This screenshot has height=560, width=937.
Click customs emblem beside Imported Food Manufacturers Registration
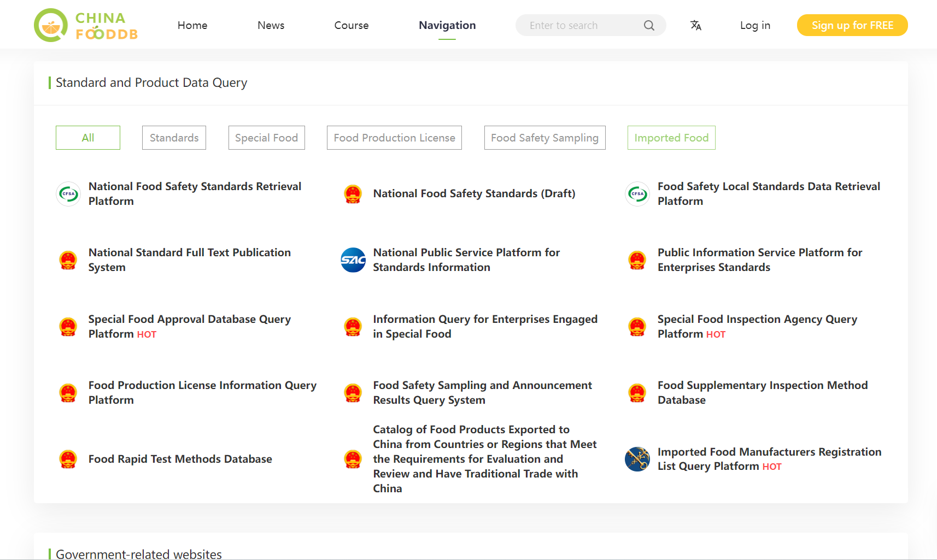637,459
